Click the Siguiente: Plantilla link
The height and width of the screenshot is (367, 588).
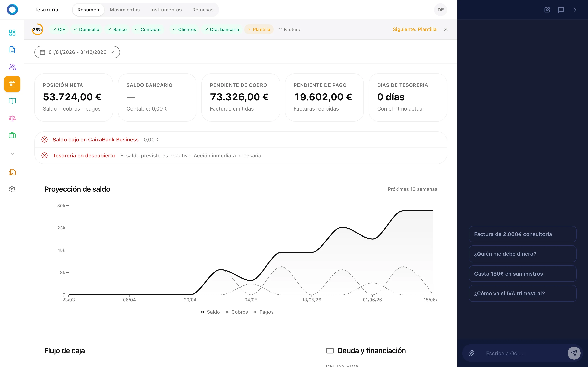pyautogui.click(x=414, y=29)
